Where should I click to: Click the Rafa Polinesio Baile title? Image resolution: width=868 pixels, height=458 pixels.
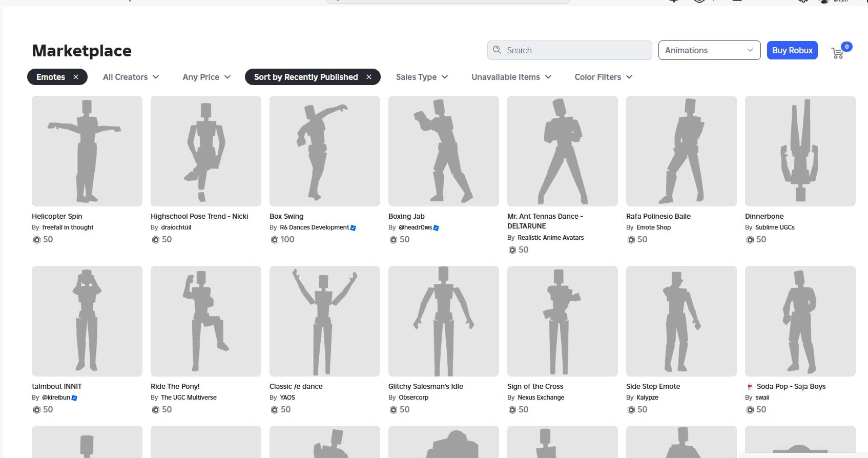point(658,216)
